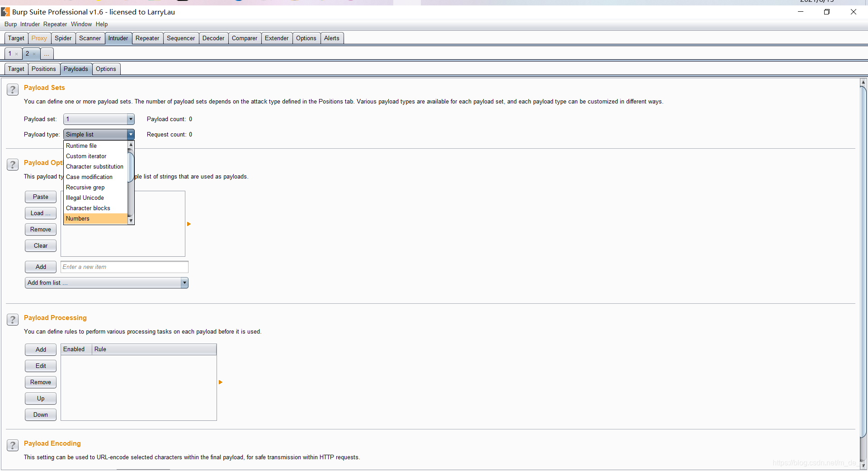The height and width of the screenshot is (471, 868).
Task: Choose Custom iterator payload type
Action: [96, 156]
